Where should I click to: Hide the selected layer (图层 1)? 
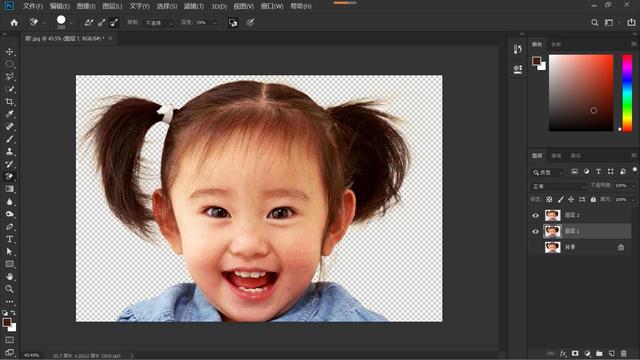tap(536, 231)
